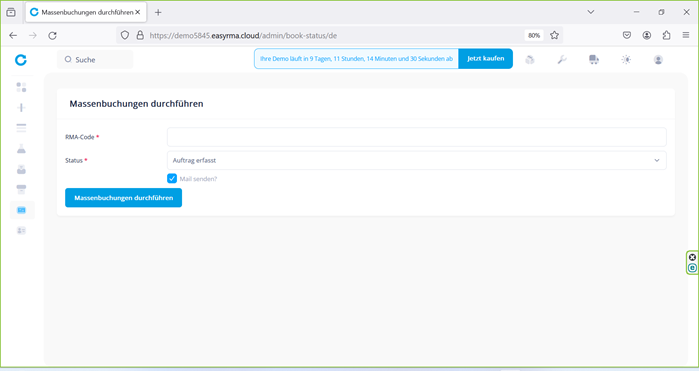Uncheck the Mail senden checkbox

coord(172,178)
